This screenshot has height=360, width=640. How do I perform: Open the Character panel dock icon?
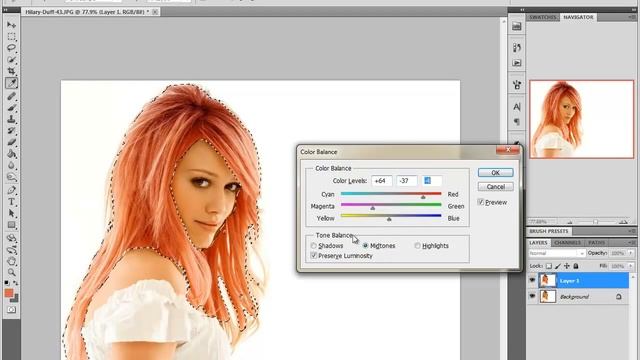click(x=517, y=107)
